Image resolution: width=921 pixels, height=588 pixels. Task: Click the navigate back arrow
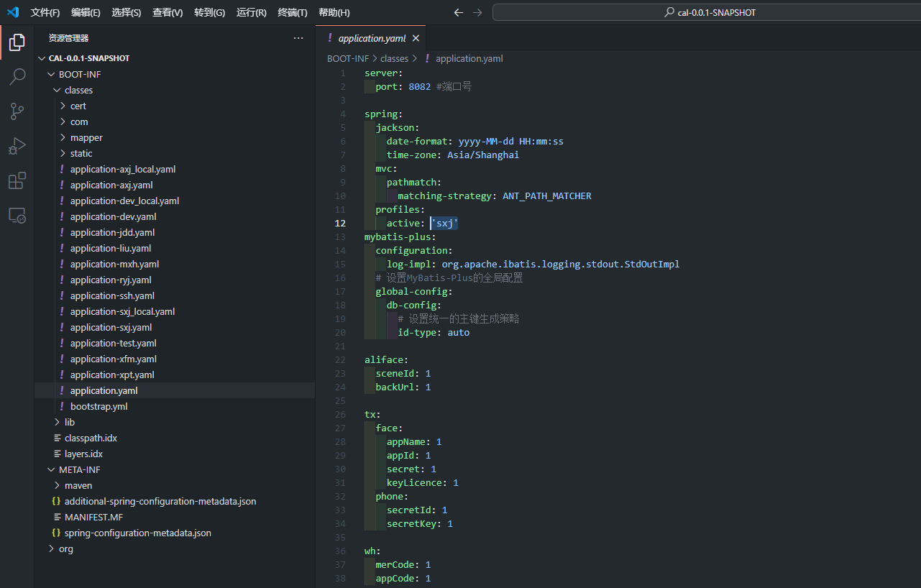point(459,13)
